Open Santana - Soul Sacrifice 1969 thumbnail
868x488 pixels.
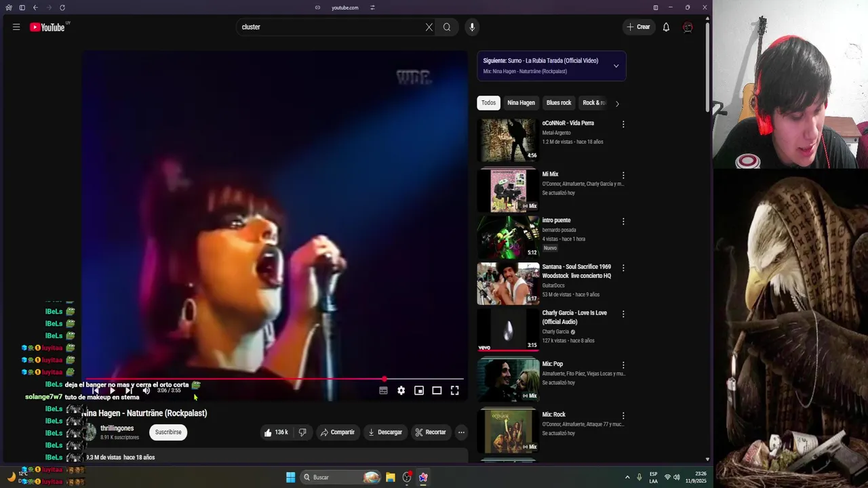(x=508, y=283)
